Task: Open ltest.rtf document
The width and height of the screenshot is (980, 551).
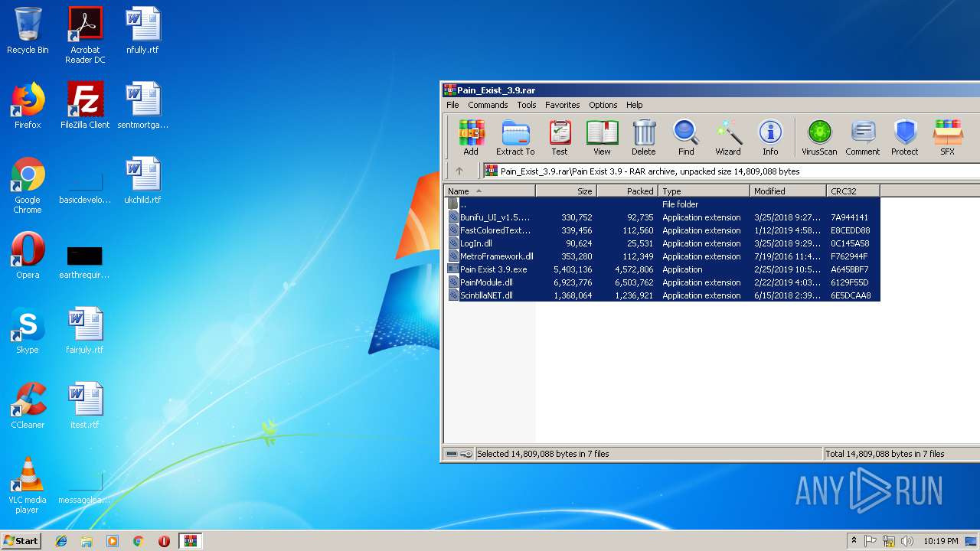Action: click(85, 406)
